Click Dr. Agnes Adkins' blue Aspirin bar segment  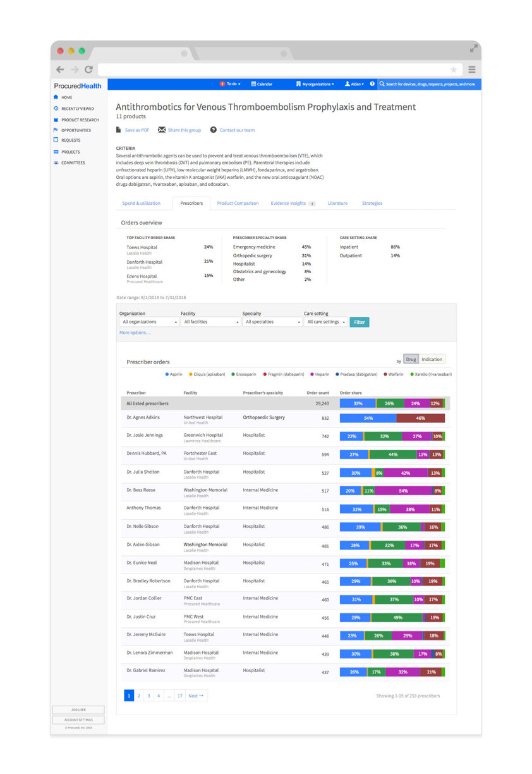click(368, 419)
